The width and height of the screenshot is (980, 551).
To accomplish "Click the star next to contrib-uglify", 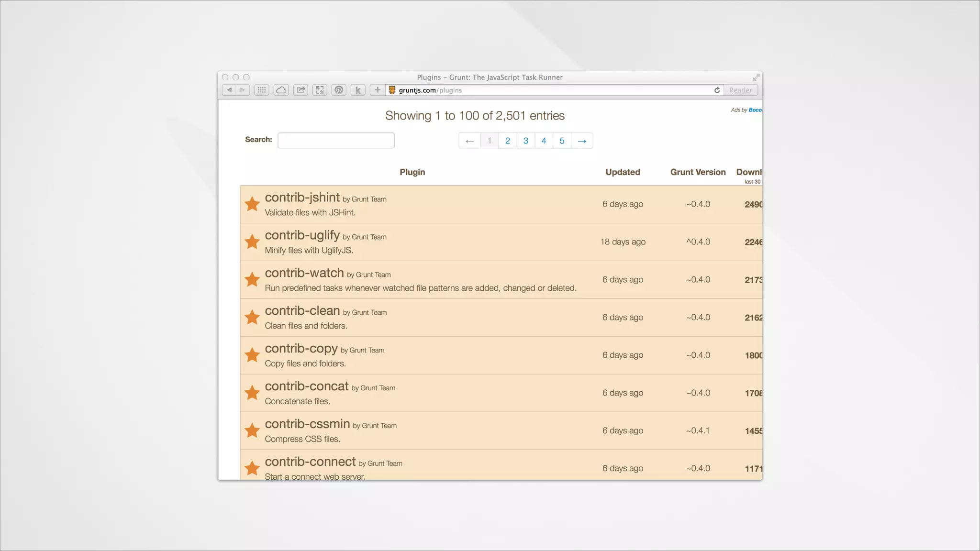I will tap(252, 242).
